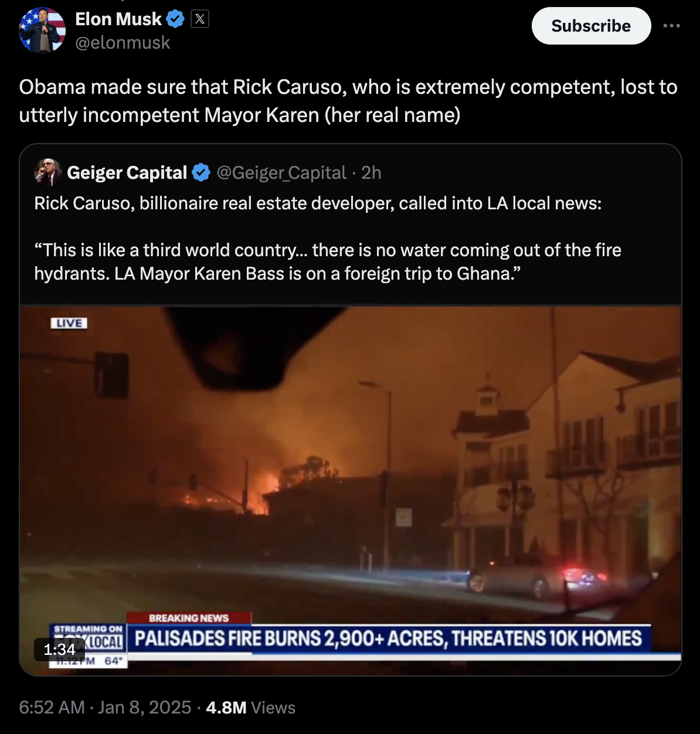The height and width of the screenshot is (734, 700).
Task: Open the @Geiger_Capital handle
Action: point(281,172)
